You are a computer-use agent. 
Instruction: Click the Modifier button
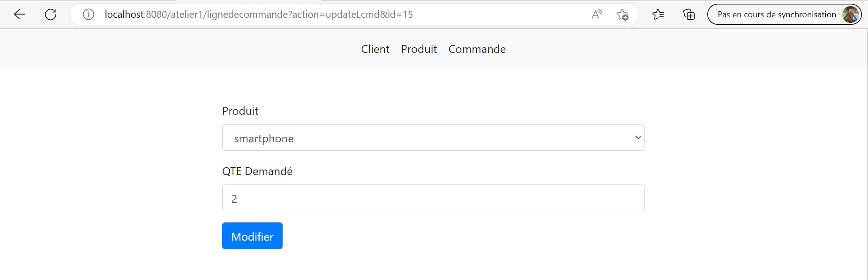[x=252, y=236]
